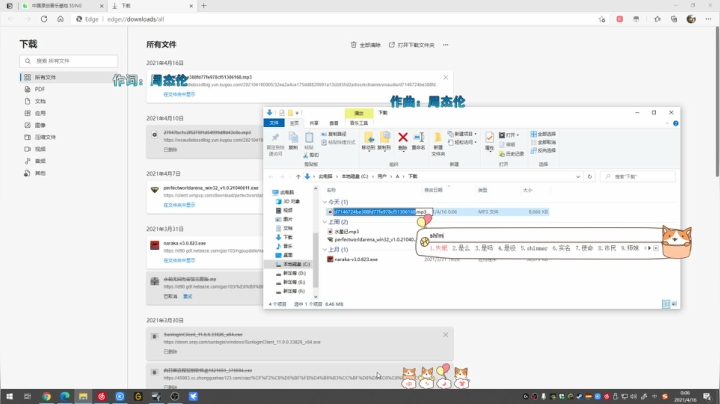Click Search all files field in downloads
Viewport: 720px width, 404px height.
point(68,61)
